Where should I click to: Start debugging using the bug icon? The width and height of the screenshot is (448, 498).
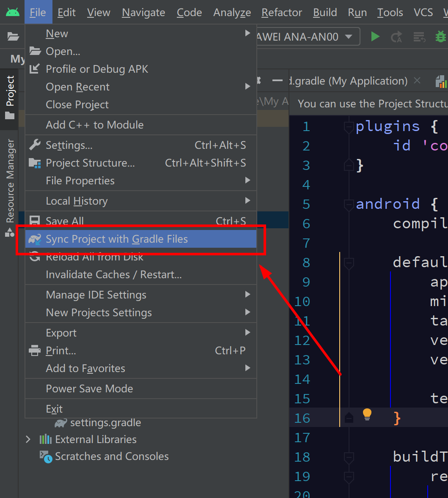coord(441,36)
